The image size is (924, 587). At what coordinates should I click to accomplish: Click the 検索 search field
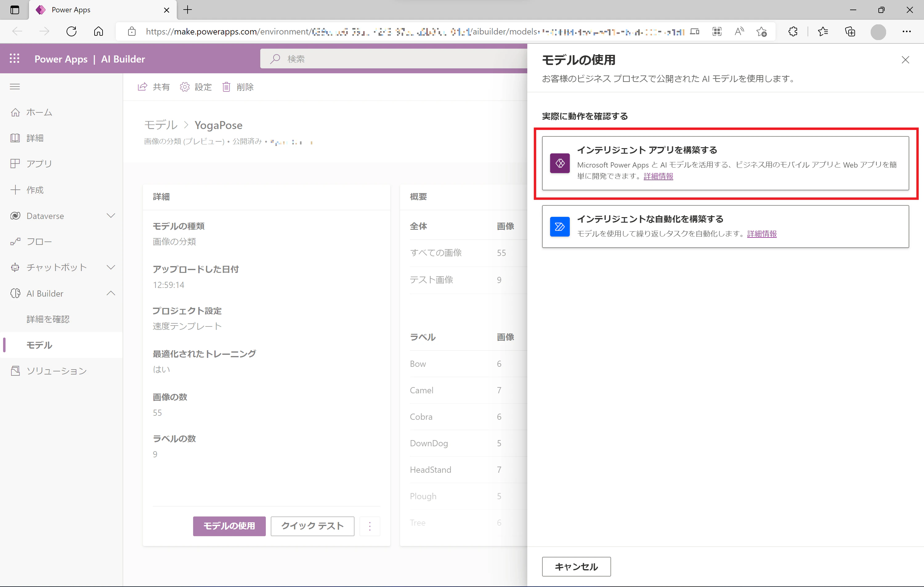pyautogui.click(x=394, y=59)
